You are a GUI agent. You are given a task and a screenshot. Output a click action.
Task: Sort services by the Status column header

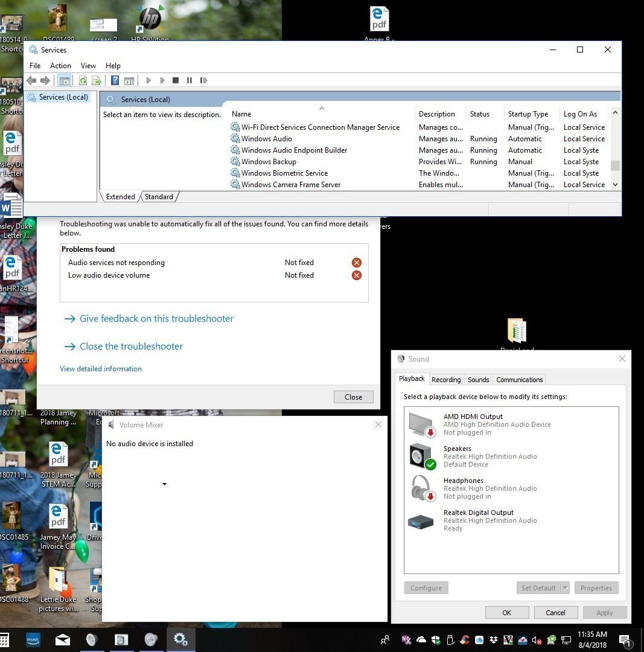click(485, 113)
